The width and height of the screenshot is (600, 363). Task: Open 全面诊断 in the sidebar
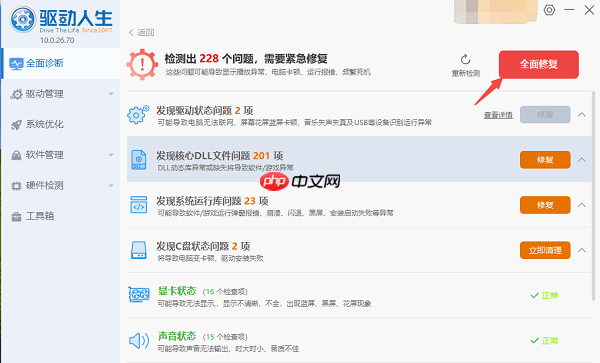(60, 63)
